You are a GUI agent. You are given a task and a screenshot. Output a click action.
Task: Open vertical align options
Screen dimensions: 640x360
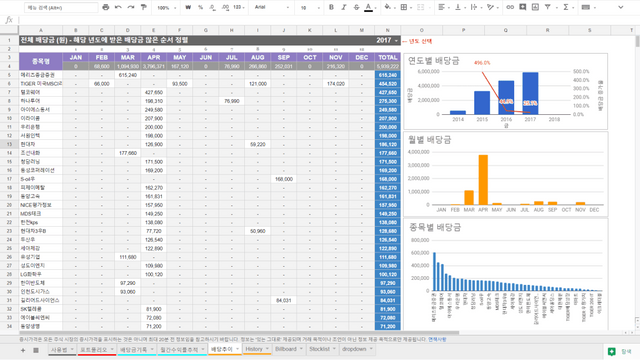click(x=459, y=7)
